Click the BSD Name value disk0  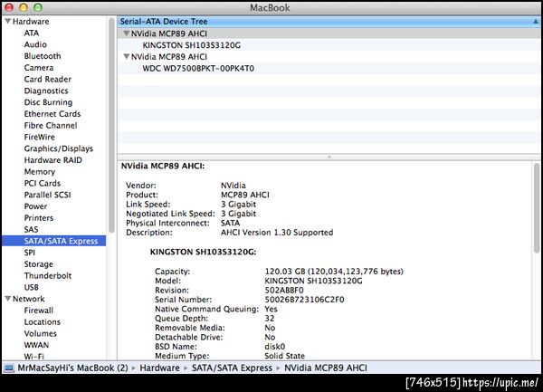tap(275, 347)
